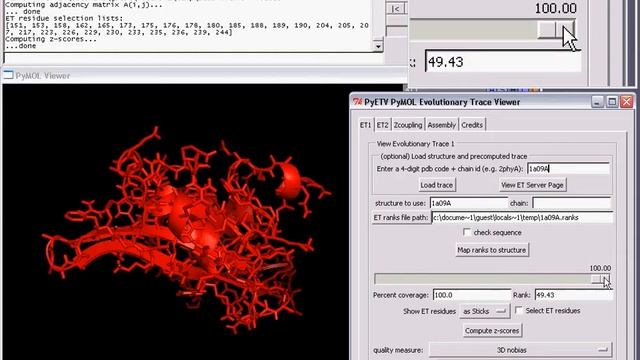
Task: Click the ET ranks file path button
Action: point(400,218)
